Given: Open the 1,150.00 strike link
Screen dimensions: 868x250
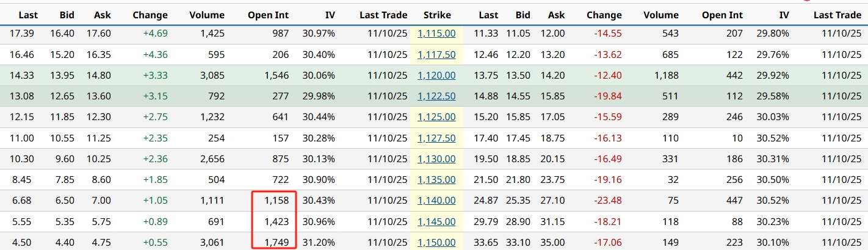Looking at the screenshot, I should point(436,242).
